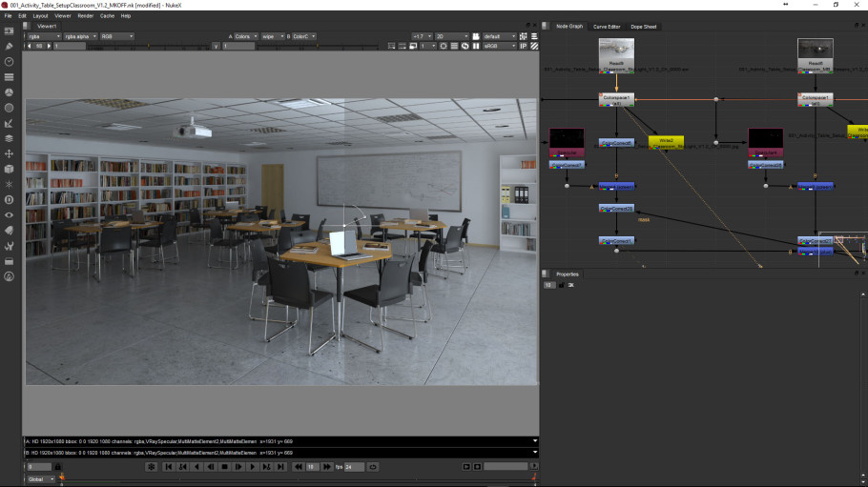Click the viewer force refresh icon
Image resolution: width=868 pixels, height=487 pixels.
click(x=465, y=46)
